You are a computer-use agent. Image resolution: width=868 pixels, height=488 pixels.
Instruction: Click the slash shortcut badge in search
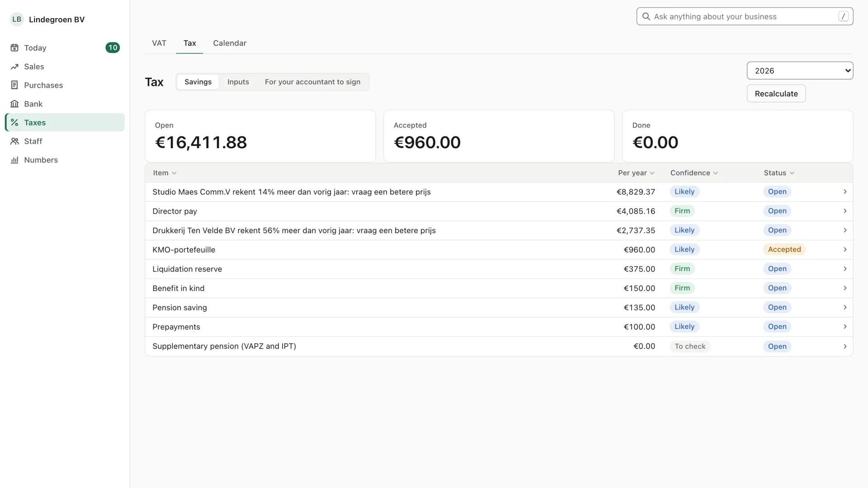point(843,16)
